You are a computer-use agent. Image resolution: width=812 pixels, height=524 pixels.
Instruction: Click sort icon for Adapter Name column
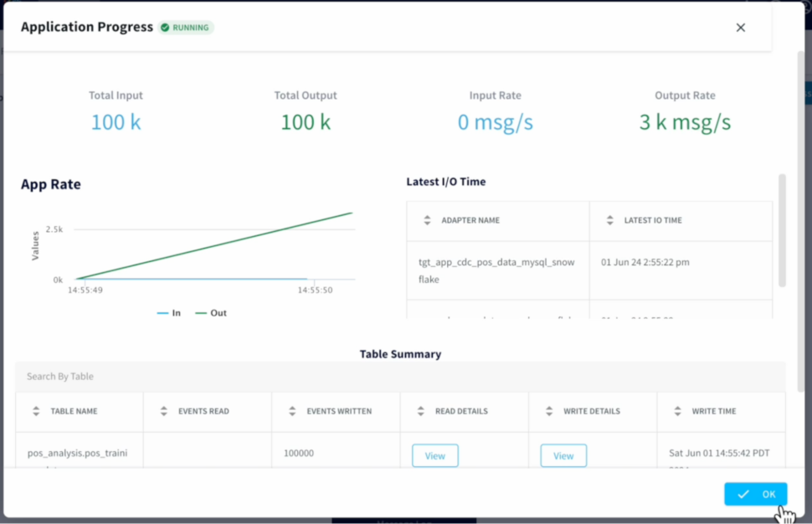coord(424,221)
